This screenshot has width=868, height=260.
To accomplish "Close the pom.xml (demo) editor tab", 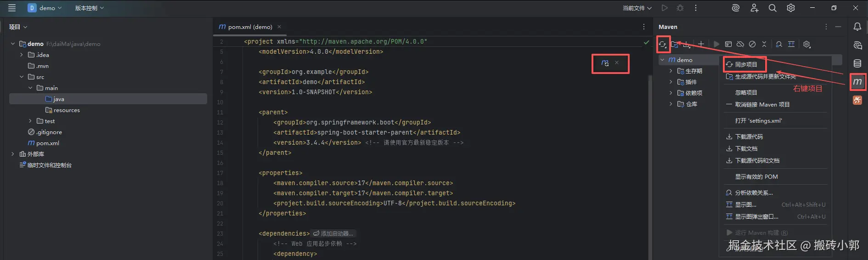I will click(279, 27).
